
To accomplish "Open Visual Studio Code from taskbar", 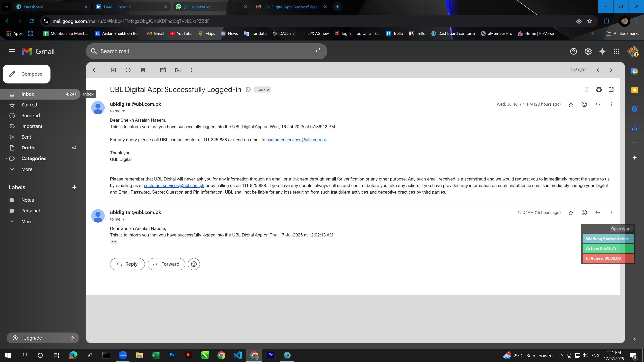I will tap(238, 355).
